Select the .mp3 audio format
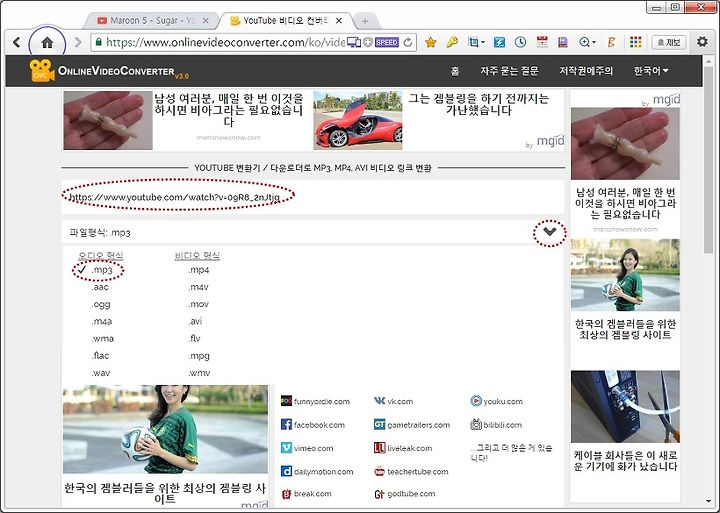 coord(101,270)
